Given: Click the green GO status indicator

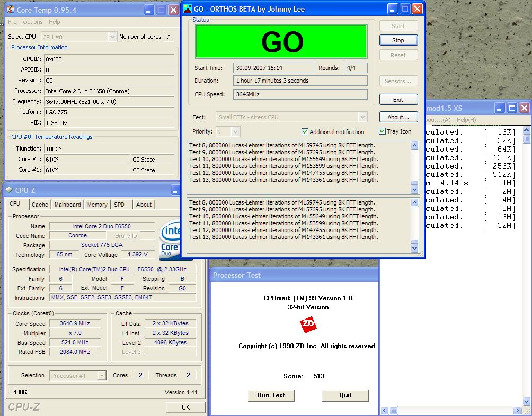Looking at the screenshot, I should click(281, 41).
